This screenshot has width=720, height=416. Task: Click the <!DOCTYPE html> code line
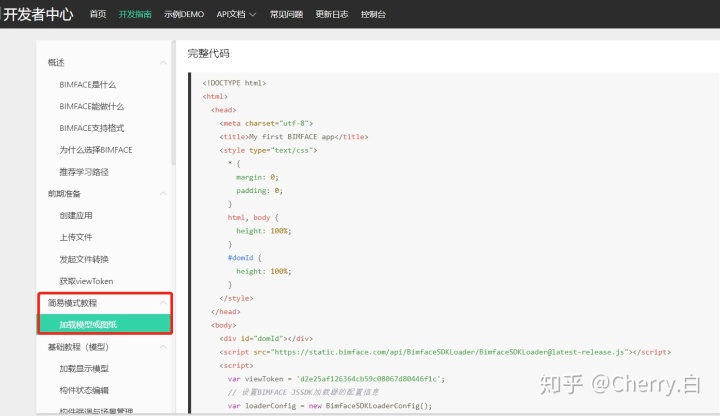tap(234, 83)
